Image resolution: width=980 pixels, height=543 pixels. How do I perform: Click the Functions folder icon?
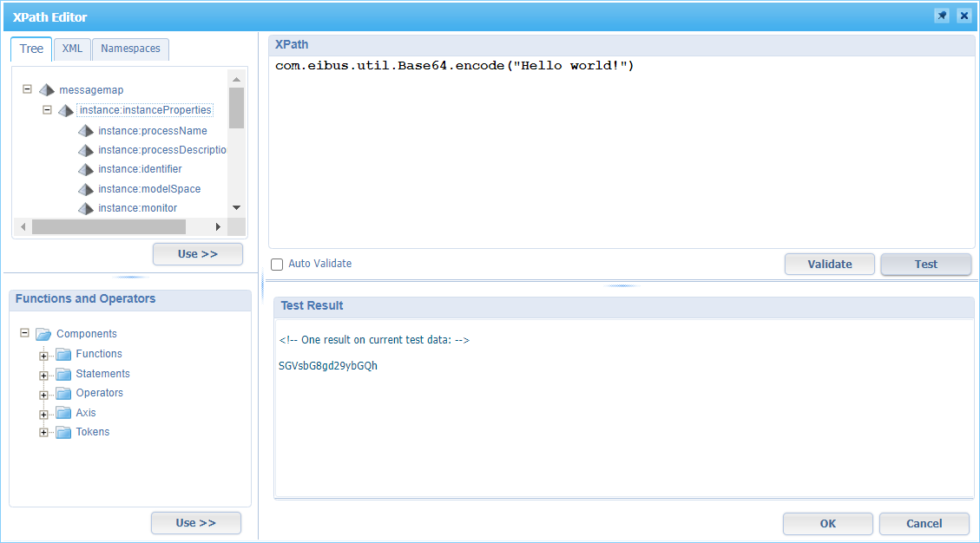point(62,354)
